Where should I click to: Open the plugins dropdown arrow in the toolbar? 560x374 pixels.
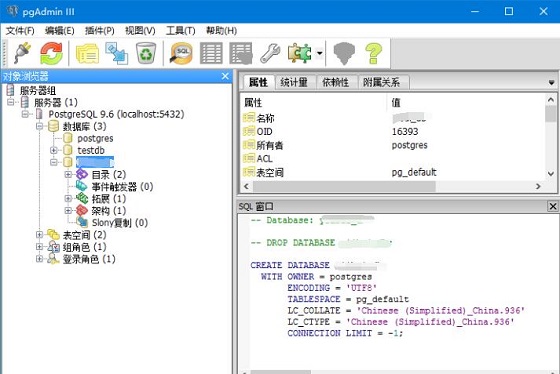click(320, 53)
